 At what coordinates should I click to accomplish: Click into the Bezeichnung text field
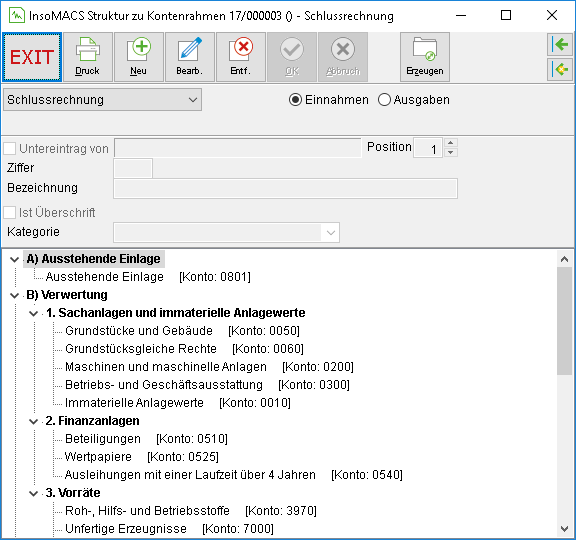(x=285, y=189)
